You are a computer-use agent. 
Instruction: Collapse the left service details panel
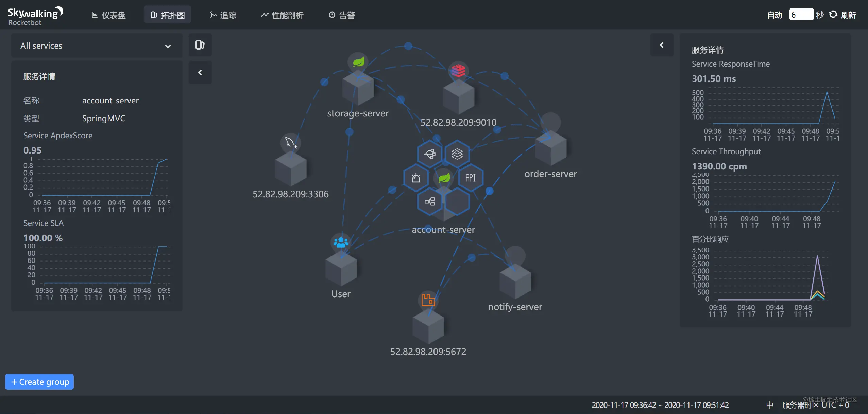click(x=200, y=72)
